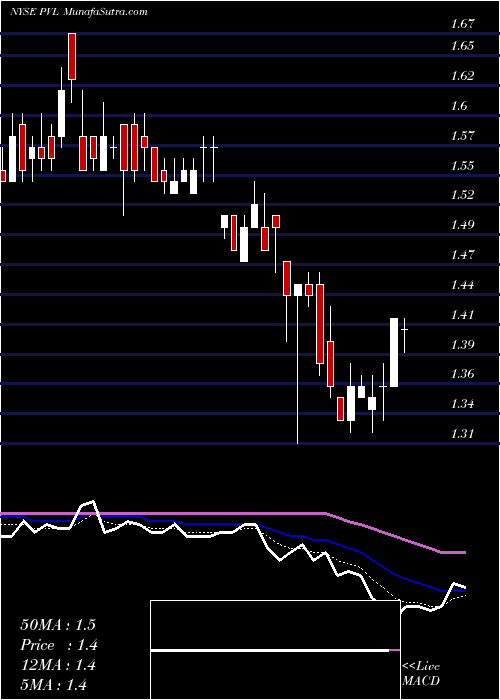Image resolution: width=500 pixels, height=700 pixels.
Task: Click the 1.62 price axis label
Action: [x=464, y=75]
